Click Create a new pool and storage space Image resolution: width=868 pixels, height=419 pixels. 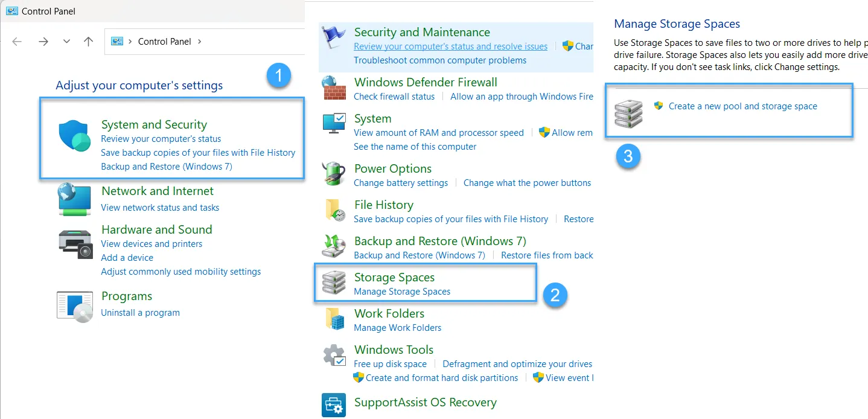pos(742,106)
